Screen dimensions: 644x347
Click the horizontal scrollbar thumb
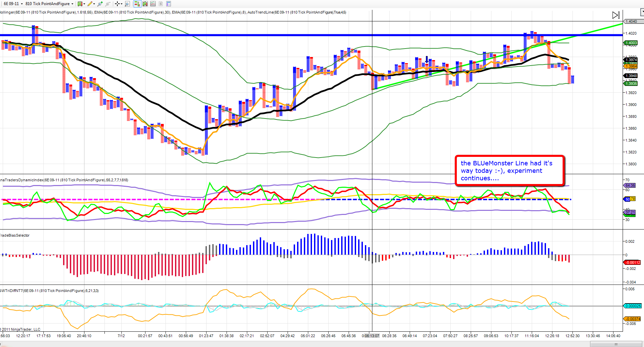[x=616, y=344]
